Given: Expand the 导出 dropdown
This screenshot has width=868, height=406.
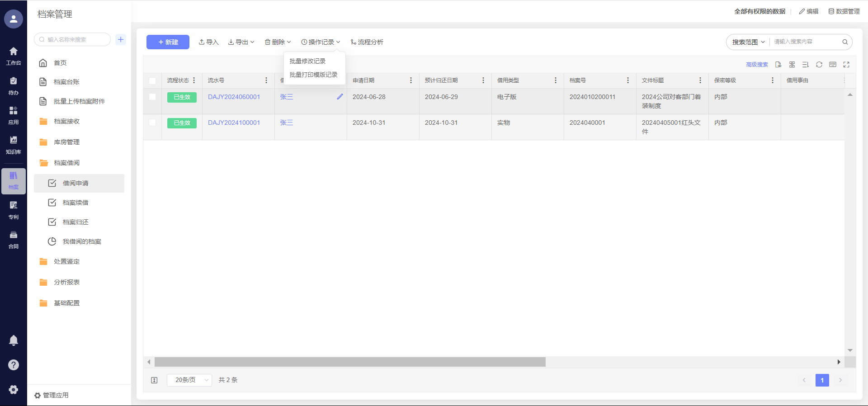Looking at the screenshot, I should coord(241,42).
